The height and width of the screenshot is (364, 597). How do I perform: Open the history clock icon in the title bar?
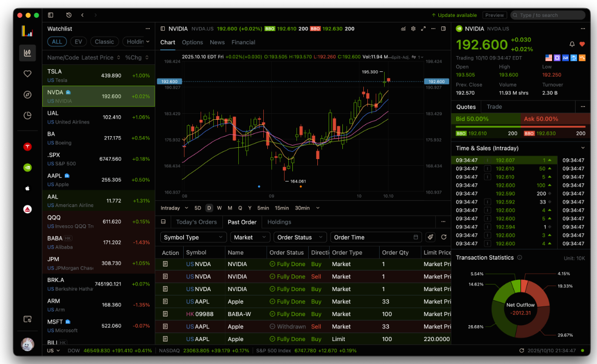[x=69, y=15]
